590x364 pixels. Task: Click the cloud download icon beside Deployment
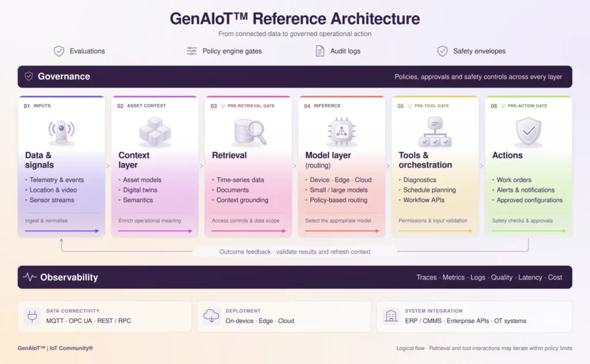coord(211,316)
